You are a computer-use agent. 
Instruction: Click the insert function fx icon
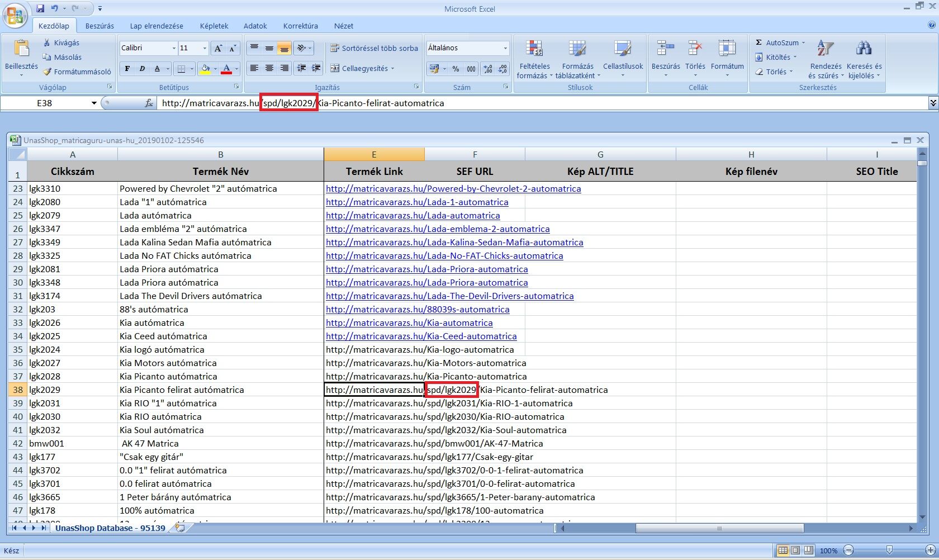[x=149, y=103]
